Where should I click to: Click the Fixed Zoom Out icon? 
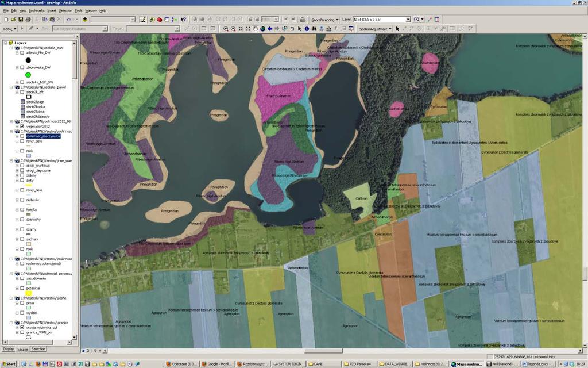248,29
